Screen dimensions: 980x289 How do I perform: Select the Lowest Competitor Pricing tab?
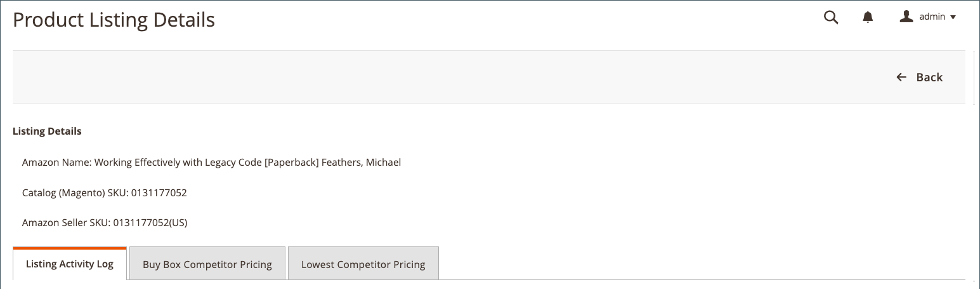pos(363,265)
